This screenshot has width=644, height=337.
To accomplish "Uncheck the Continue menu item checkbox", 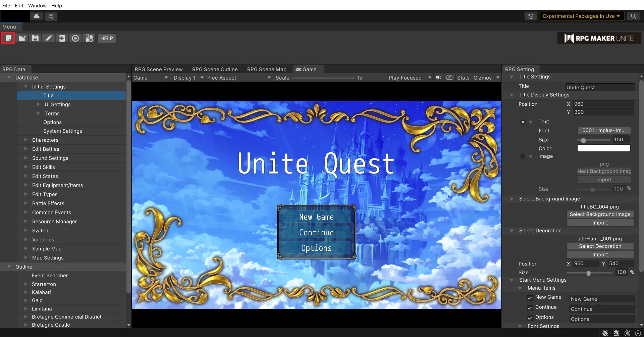I will [x=530, y=308].
